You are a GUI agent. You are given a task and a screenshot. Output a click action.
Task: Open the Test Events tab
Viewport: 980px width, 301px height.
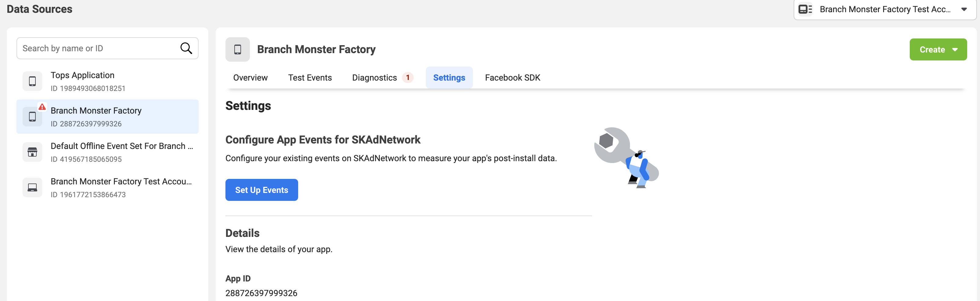point(310,78)
